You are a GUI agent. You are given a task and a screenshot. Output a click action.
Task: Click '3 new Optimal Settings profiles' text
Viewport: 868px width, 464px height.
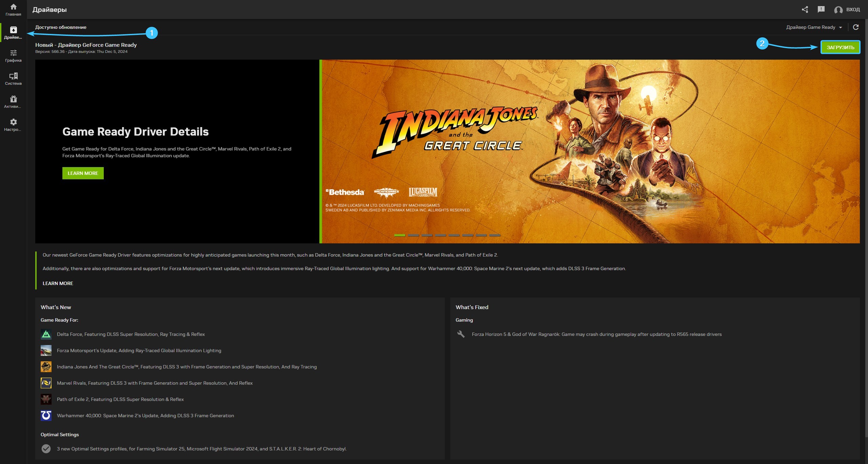point(202,449)
